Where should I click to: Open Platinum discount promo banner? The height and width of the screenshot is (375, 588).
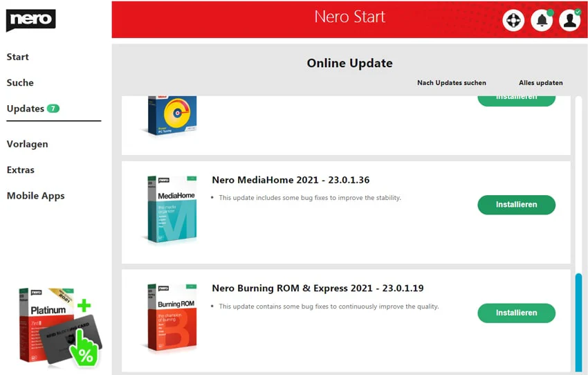coord(60,327)
